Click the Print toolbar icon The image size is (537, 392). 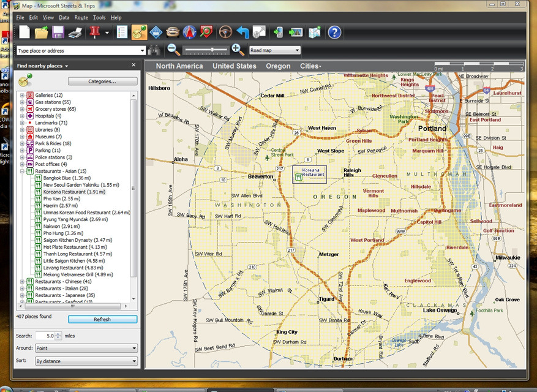[75, 32]
